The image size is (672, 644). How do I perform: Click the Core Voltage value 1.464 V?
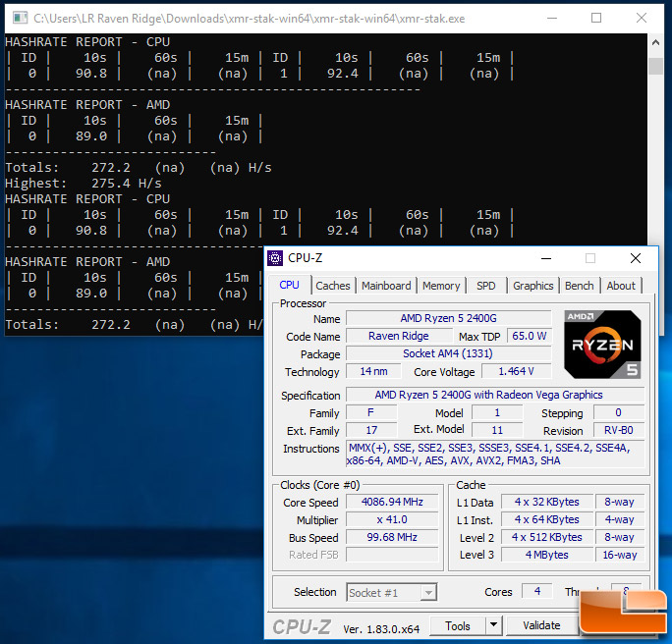click(x=516, y=371)
